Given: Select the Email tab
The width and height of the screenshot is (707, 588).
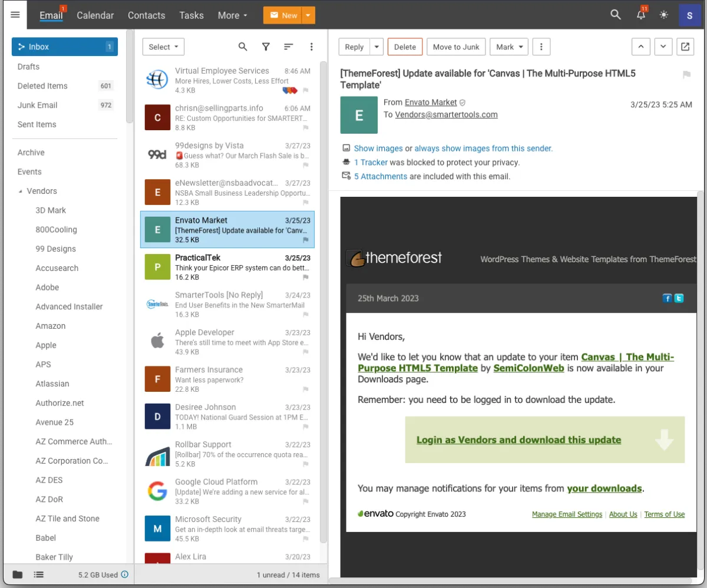Looking at the screenshot, I should [x=51, y=15].
